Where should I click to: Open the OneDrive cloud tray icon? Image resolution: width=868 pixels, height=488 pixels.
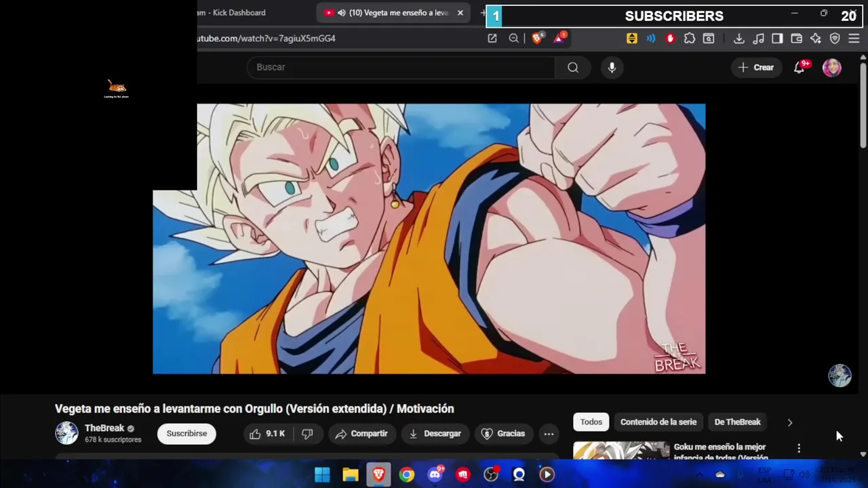(x=720, y=474)
